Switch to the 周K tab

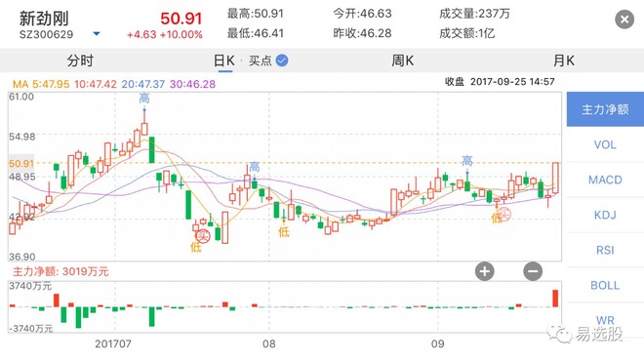[402, 60]
